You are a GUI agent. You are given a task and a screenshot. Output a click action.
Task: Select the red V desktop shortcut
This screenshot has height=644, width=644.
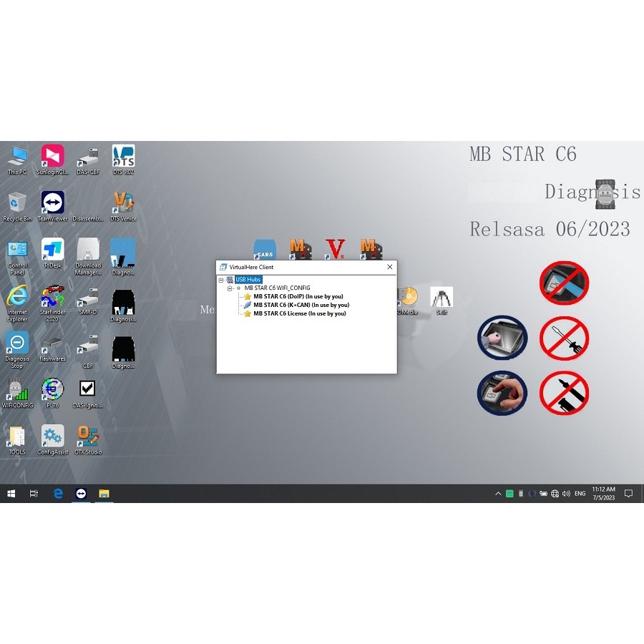(335, 249)
